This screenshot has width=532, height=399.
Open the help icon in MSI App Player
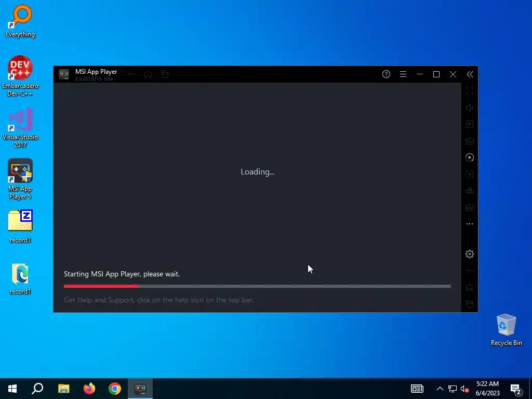coord(386,74)
